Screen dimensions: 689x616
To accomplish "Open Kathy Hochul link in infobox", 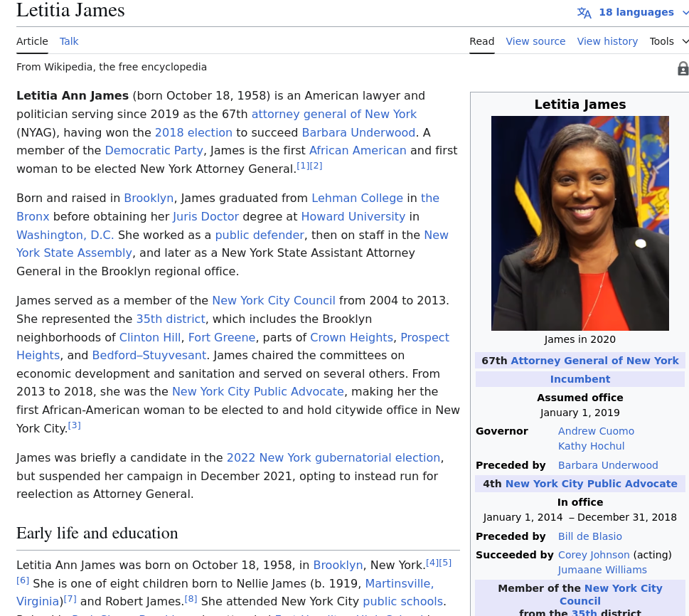I will point(591,446).
